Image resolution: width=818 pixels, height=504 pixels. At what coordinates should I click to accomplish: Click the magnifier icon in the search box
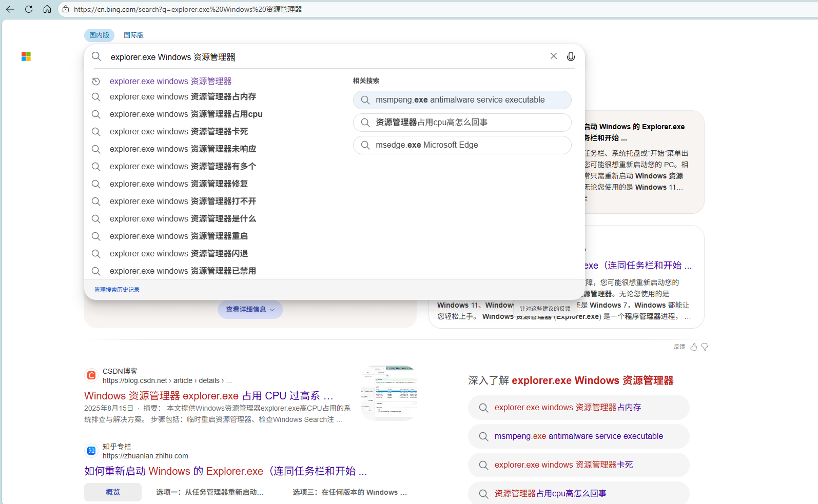click(x=96, y=56)
